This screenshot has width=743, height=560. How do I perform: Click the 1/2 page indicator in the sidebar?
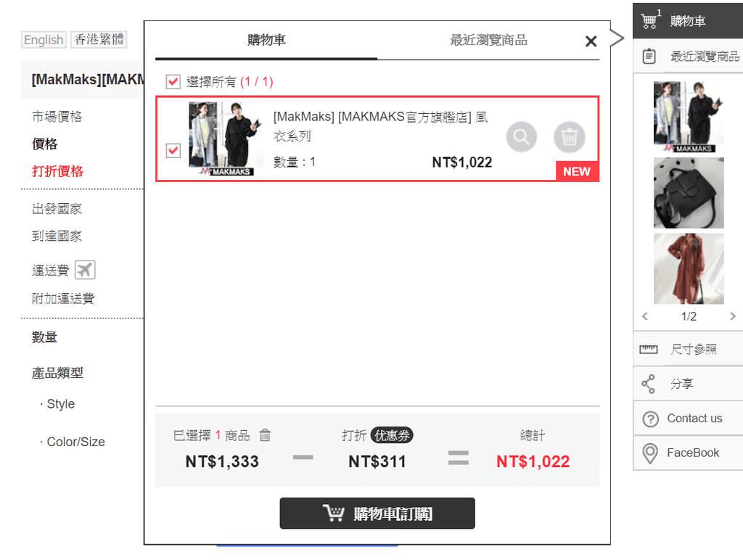pos(689,316)
